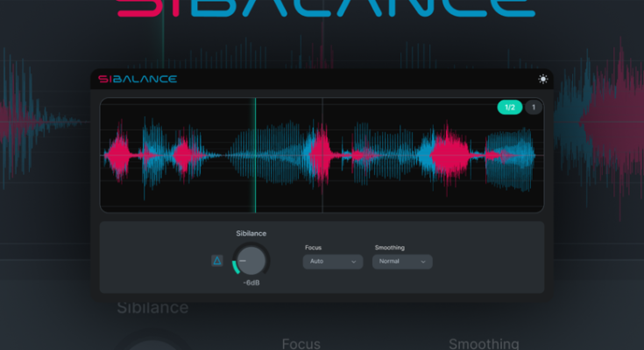Click the green playhead line in waveform
Screen dimensions: 644x350
coord(256,155)
